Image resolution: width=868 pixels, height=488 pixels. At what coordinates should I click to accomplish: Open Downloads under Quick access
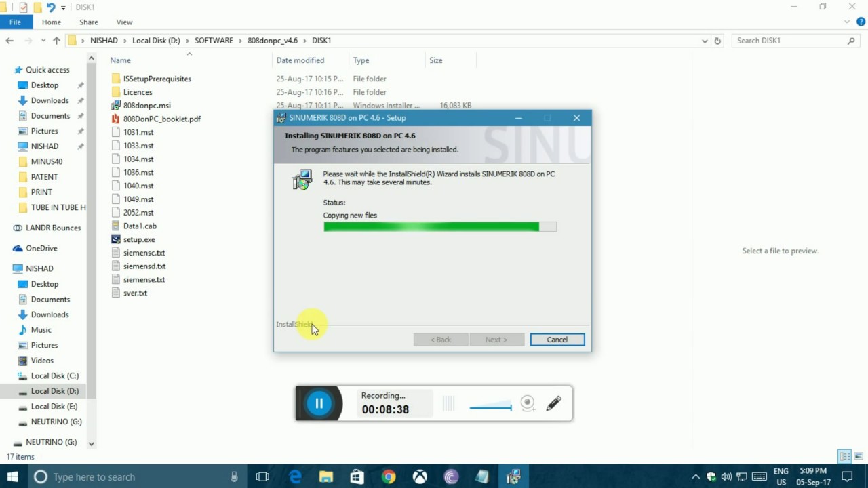pyautogui.click(x=50, y=100)
